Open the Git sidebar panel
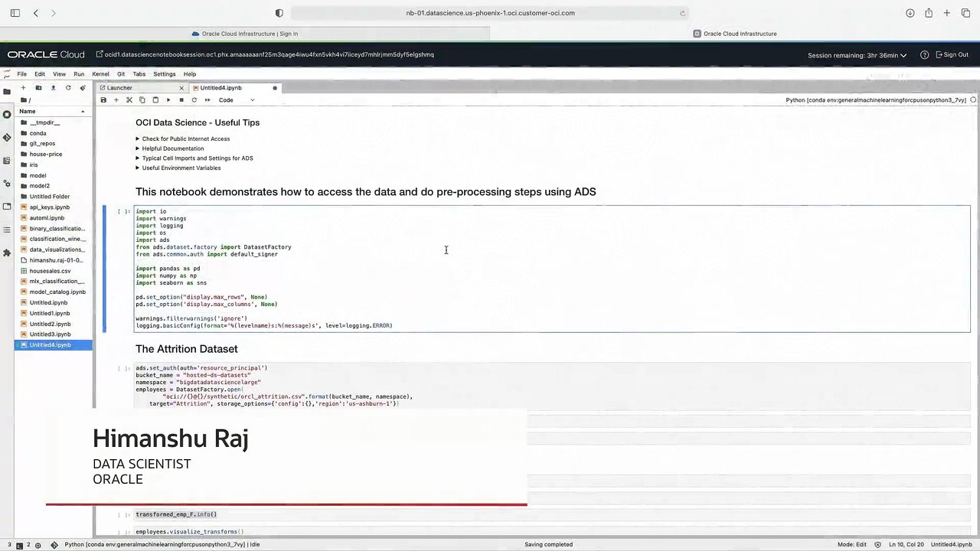This screenshot has height=551, width=980. click(7, 138)
